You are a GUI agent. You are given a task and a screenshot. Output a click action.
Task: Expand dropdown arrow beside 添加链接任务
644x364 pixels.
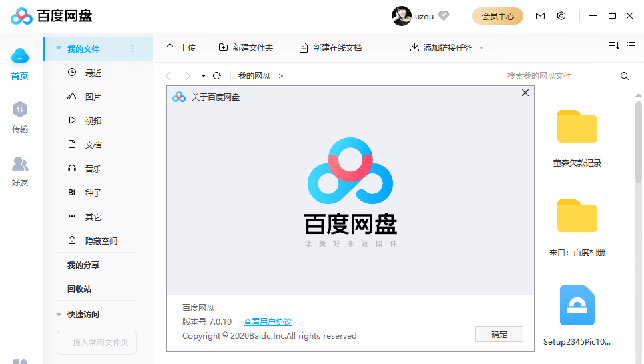tap(482, 48)
